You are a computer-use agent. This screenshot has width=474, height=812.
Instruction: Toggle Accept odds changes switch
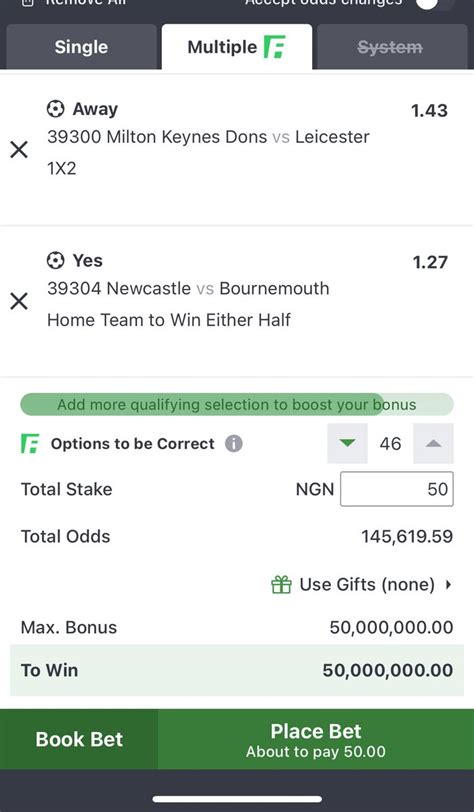(434, 4)
